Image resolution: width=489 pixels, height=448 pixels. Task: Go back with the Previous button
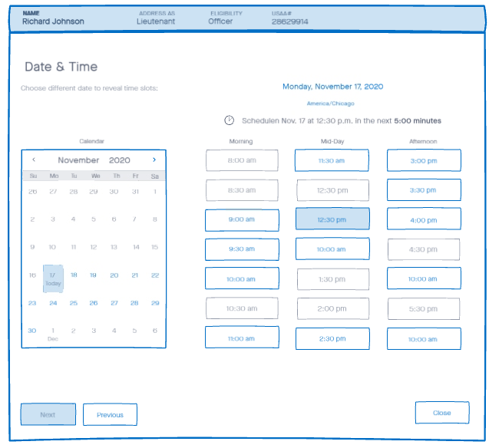click(110, 415)
